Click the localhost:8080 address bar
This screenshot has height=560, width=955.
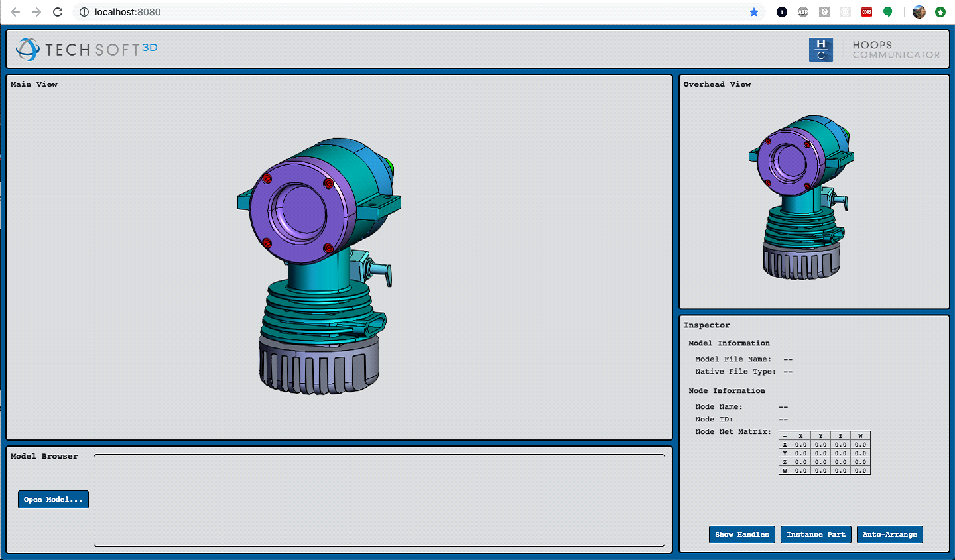[398, 12]
